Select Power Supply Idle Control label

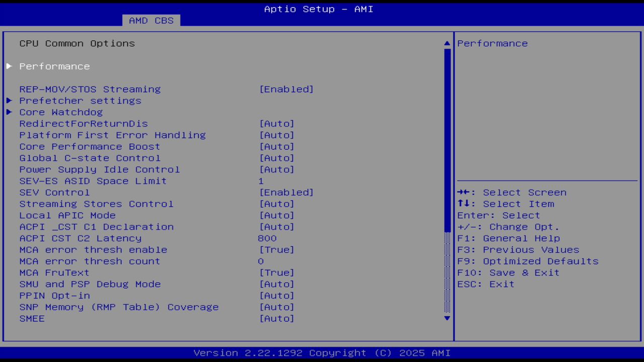point(100,169)
